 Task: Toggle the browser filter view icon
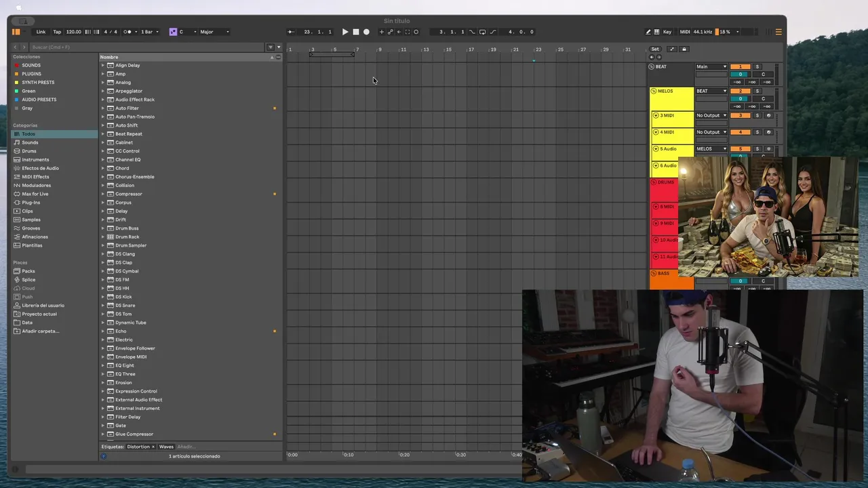click(x=271, y=47)
